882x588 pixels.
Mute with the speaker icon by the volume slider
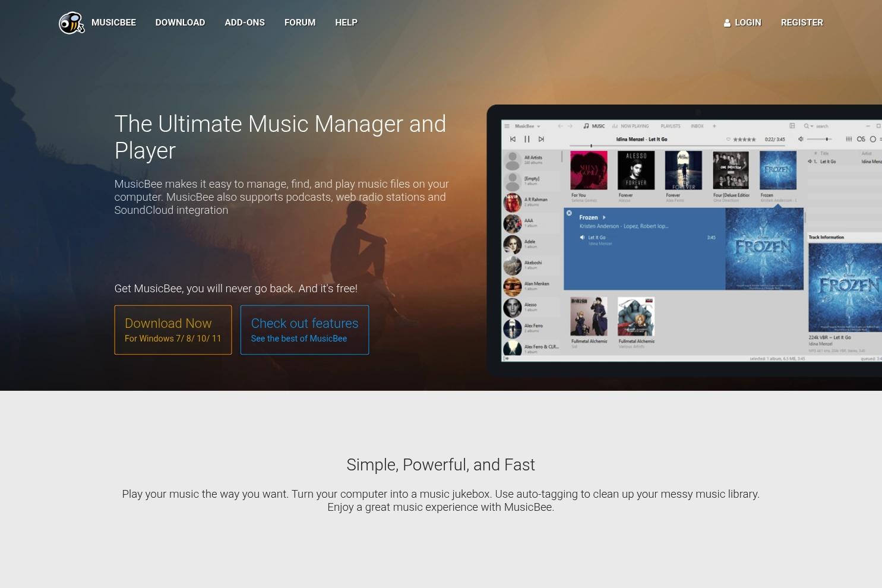(x=801, y=139)
